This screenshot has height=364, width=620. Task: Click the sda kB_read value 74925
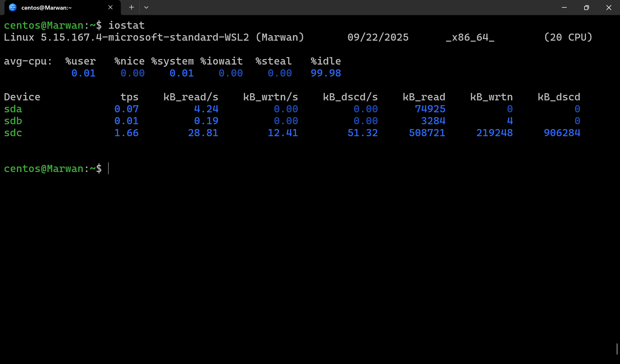[x=430, y=109]
